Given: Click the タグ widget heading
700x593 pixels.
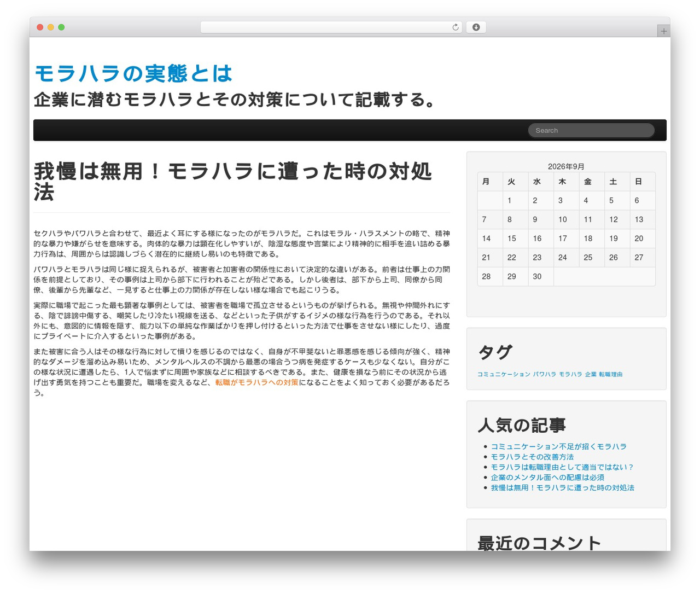Looking at the screenshot, I should click(495, 352).
